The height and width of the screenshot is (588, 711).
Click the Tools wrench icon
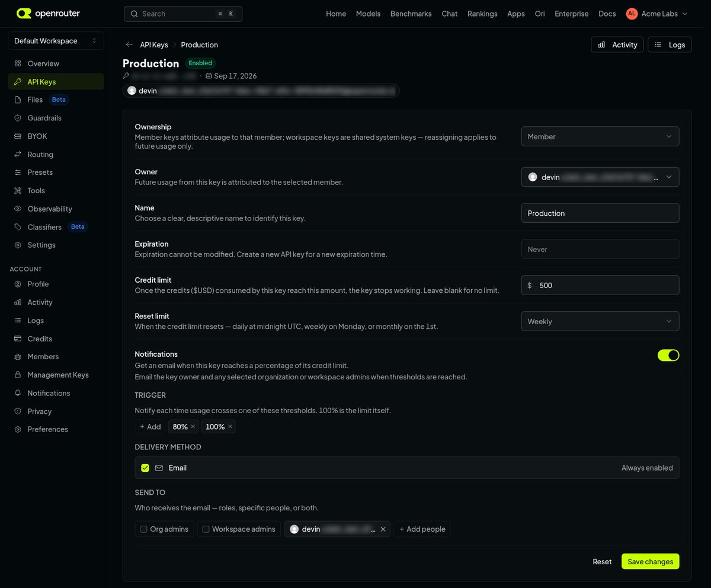click(18, 190)
